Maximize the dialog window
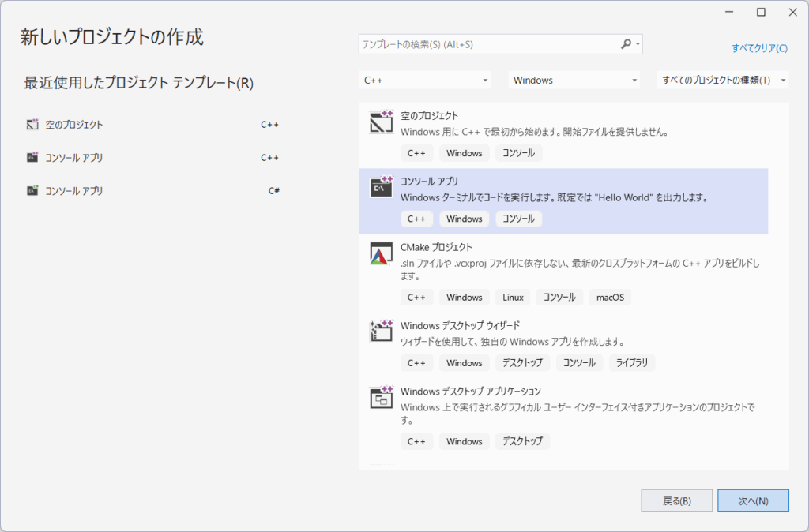The height and width of the screenshot is (532, 809). (761, 13)
